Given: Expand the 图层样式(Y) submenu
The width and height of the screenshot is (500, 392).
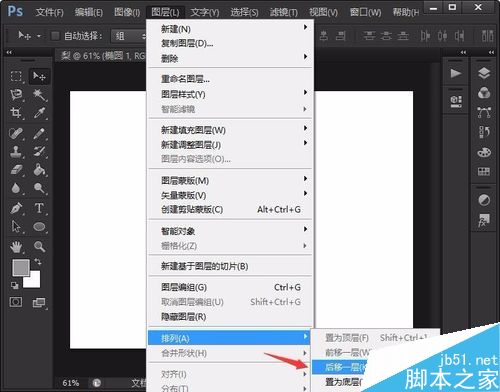Looking at the screenshot, I should tap(230, 94).
